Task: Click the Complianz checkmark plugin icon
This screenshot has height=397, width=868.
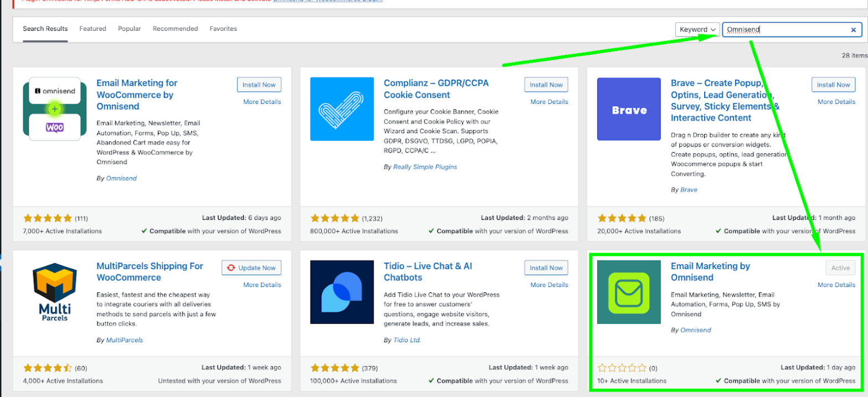Action: [342, 109]
